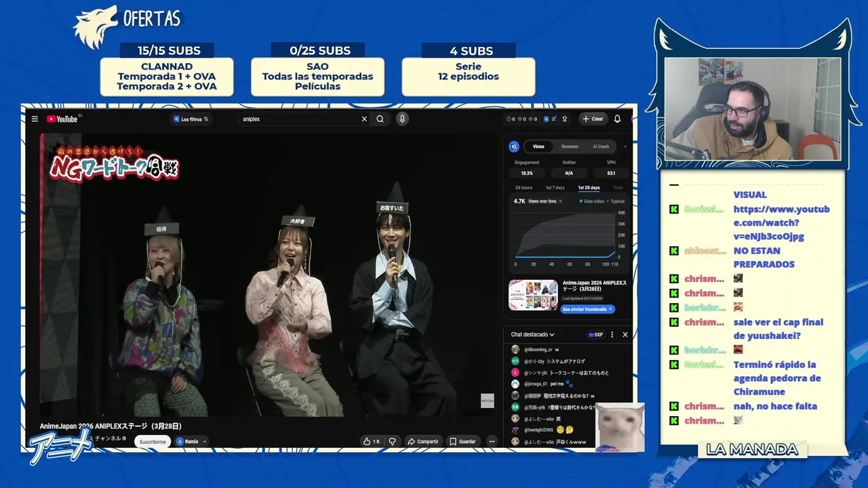Click the extension stats counter strip
Image resolution: width=868 pixels, height=488 pixels.
[522, 119]
